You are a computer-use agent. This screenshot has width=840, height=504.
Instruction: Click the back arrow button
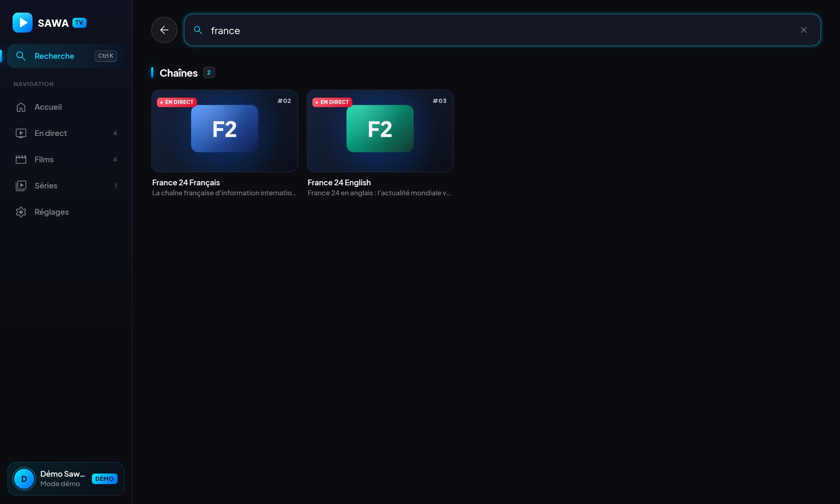point(164,30)
